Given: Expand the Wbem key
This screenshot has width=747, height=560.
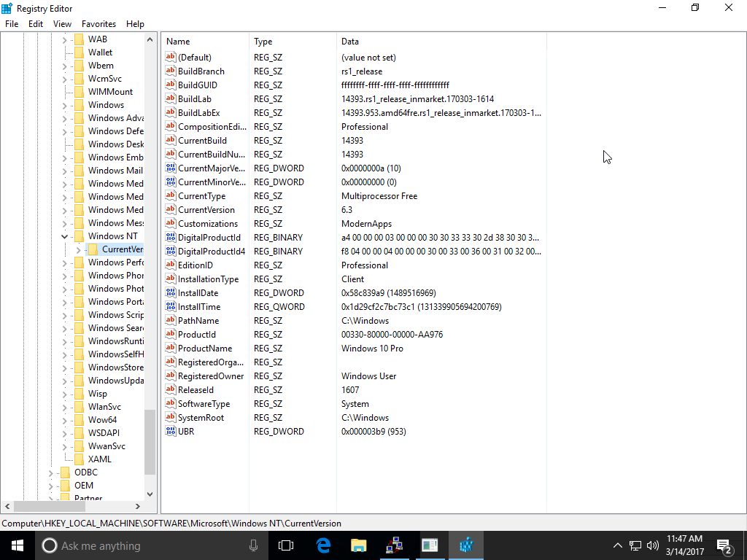Looking at the screenshot, I should 65,66.
